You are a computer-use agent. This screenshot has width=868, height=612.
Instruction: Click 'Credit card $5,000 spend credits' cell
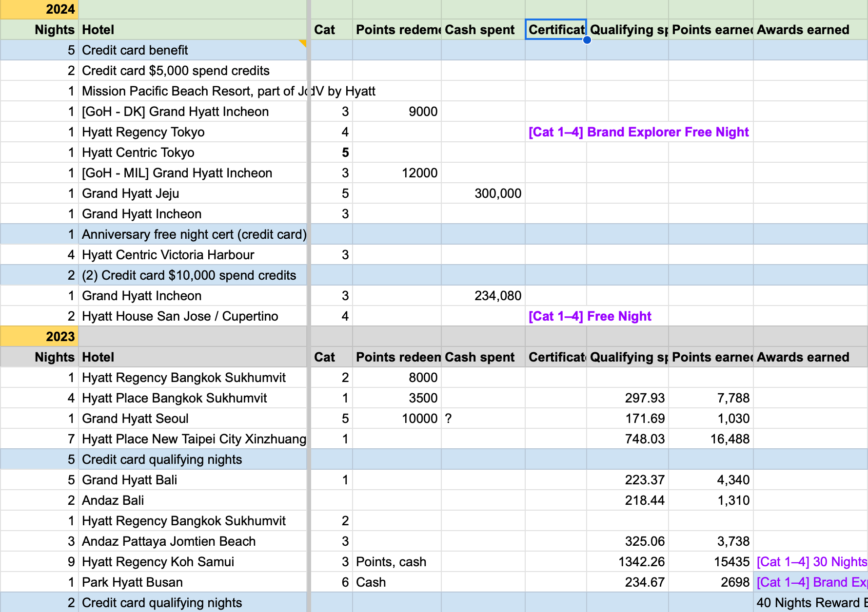(193, 71)
